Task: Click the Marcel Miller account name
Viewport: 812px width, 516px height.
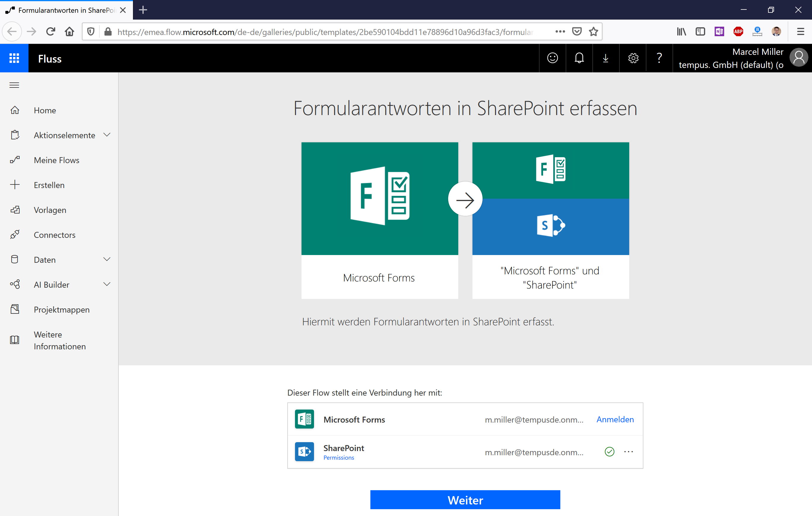Action: [x=758, y=52]
